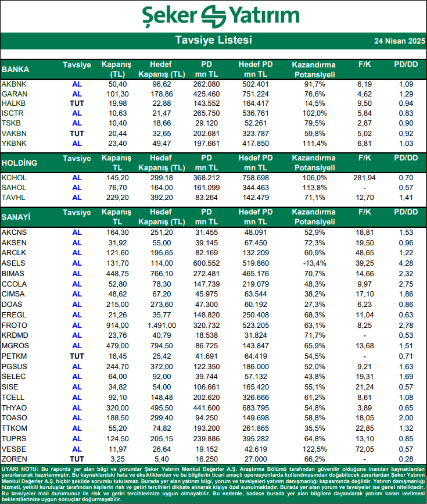427x504 pixels.
Task: Click Kazandırma Potansiyeli header in BANKA table
Action: 314,70
